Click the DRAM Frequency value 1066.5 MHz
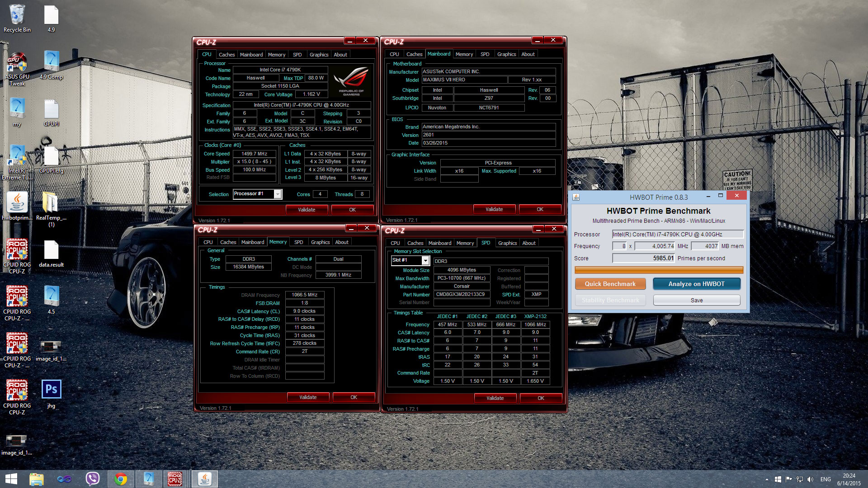 tap(305, 295)
